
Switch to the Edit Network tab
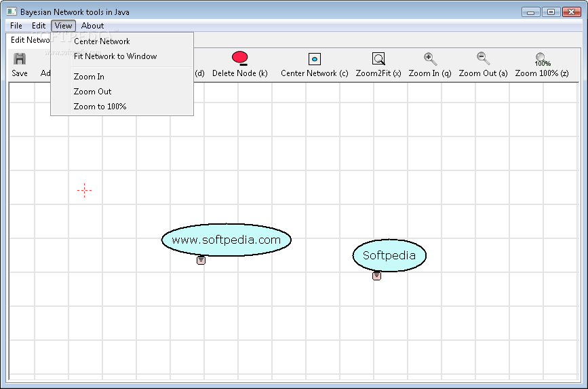point(28,40)
